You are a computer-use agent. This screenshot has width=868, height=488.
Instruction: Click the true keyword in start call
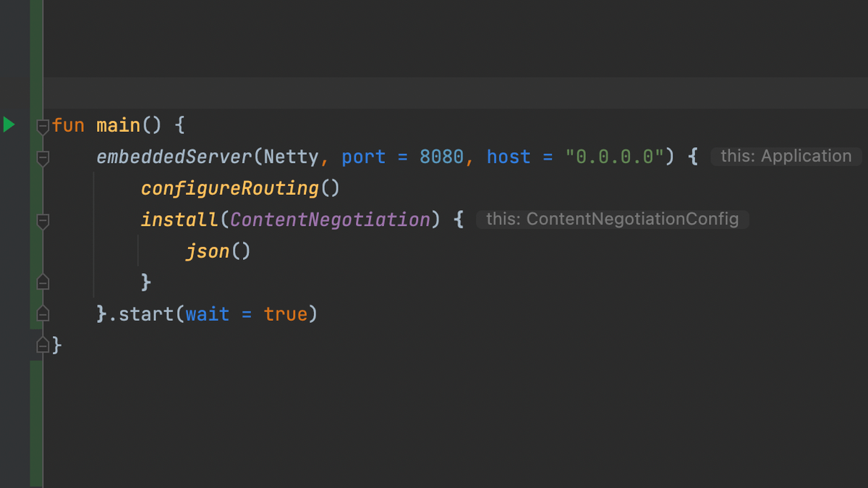coord(285,314)
